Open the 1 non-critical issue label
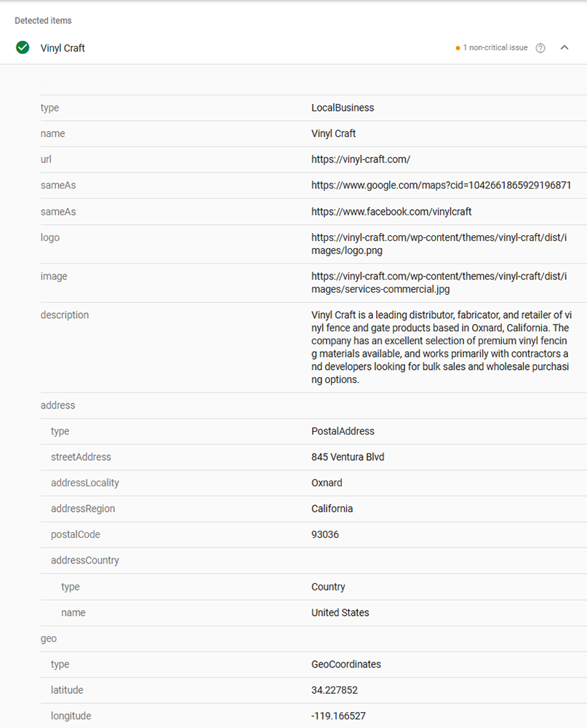The width and height of the screenshot is (587, 728). (495, 47)
